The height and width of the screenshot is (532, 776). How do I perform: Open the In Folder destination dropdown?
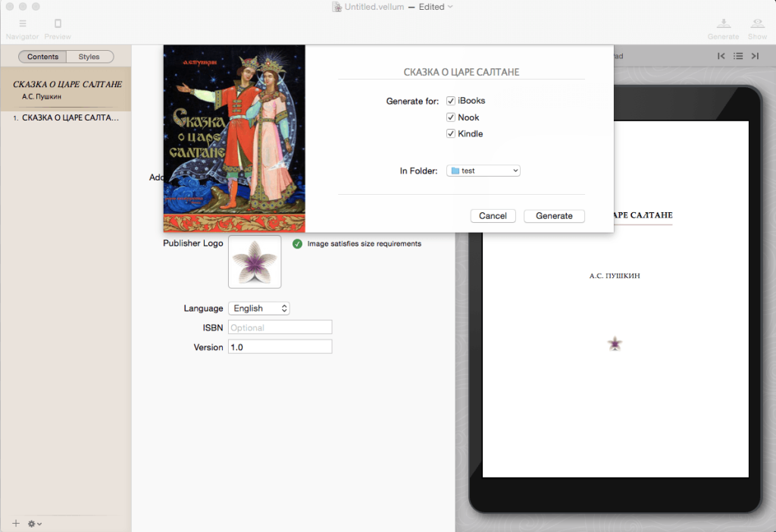click(483, 170)
